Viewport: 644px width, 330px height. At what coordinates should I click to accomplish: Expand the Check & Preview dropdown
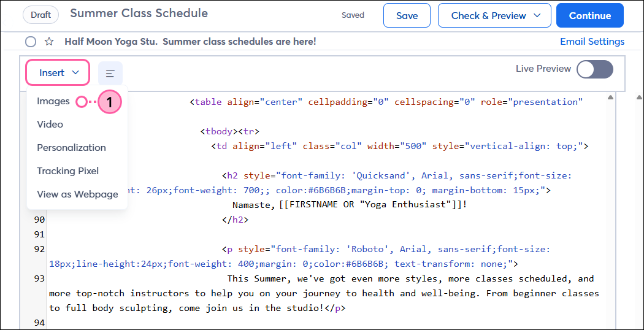[x=494, y=15]
